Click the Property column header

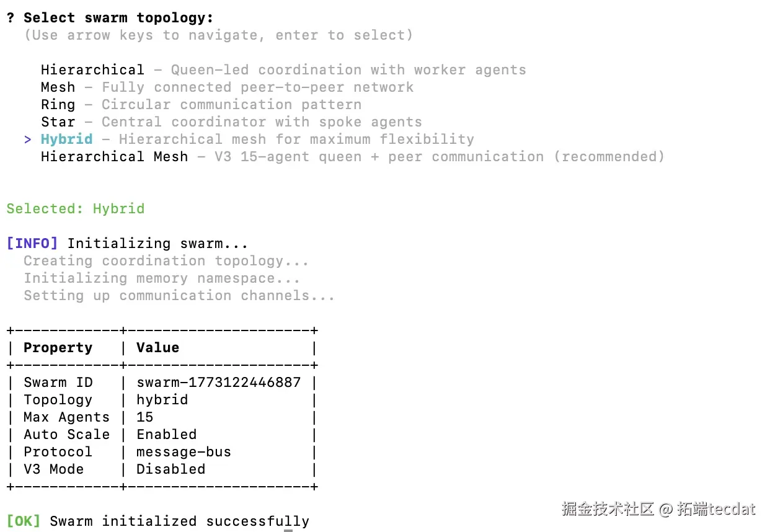pos(58,348)
